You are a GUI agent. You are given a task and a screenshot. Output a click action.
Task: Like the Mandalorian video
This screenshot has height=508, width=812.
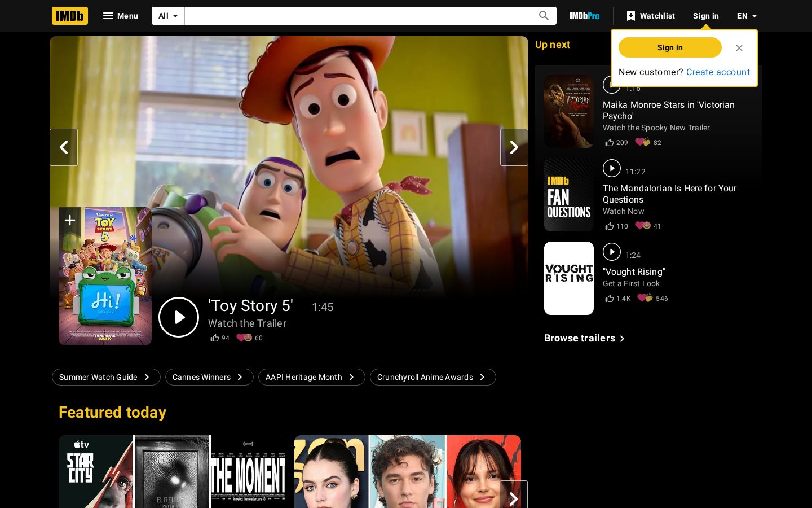(x=616, y=226)
